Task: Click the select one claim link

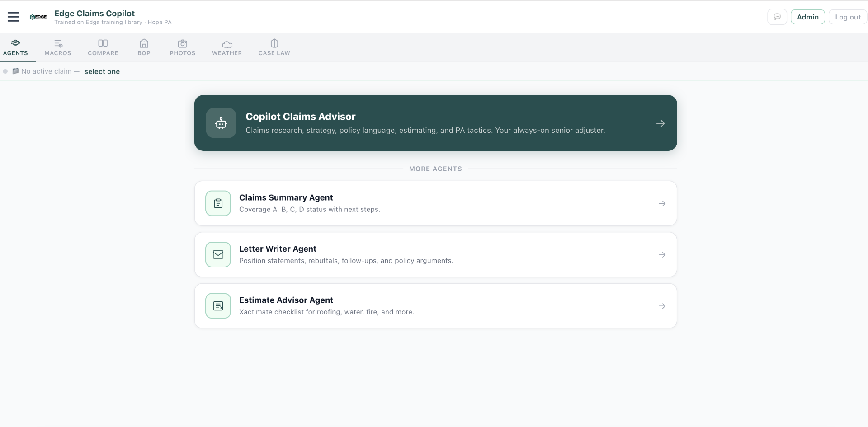Action: point(102,71)
